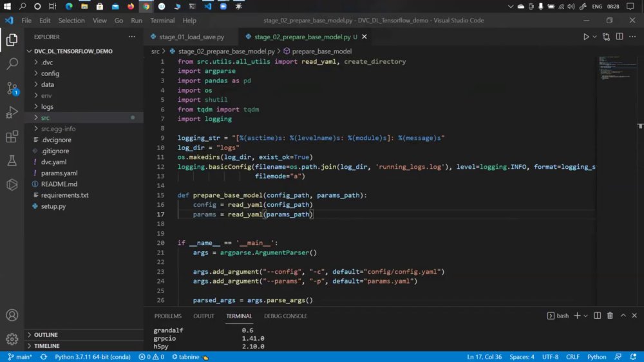Open the Accounts icon in activity bar
Viewport: 644px width, 362px height.
point(12,315)
